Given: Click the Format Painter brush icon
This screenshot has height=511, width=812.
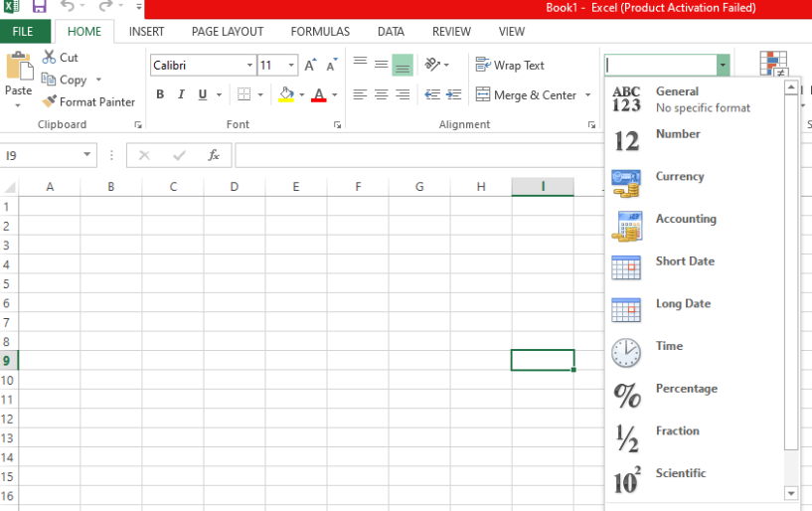Looking at the screenshot, I should 49,101.
